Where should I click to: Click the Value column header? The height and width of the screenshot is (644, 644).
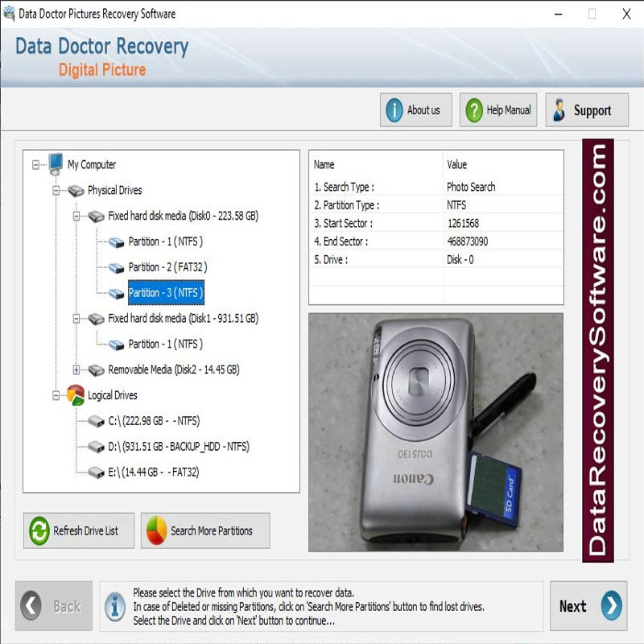[456, 165]
